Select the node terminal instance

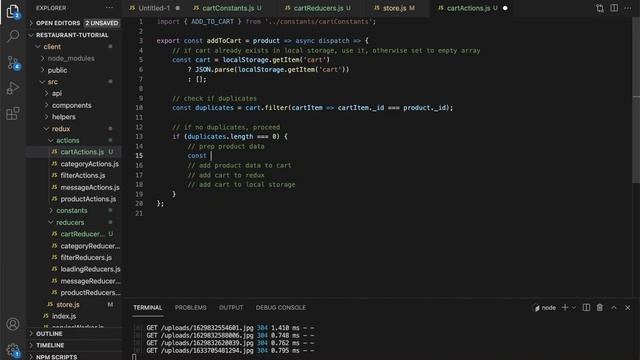point(545,308)
